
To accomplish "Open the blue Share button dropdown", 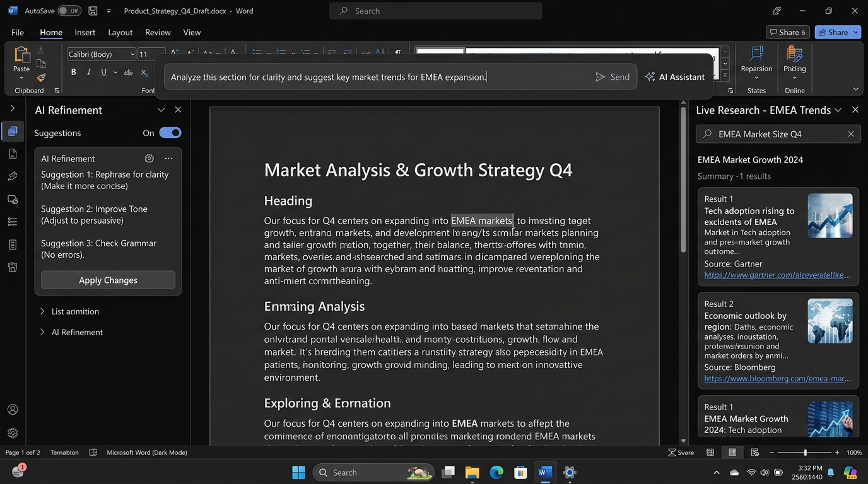I will [856, 32].
